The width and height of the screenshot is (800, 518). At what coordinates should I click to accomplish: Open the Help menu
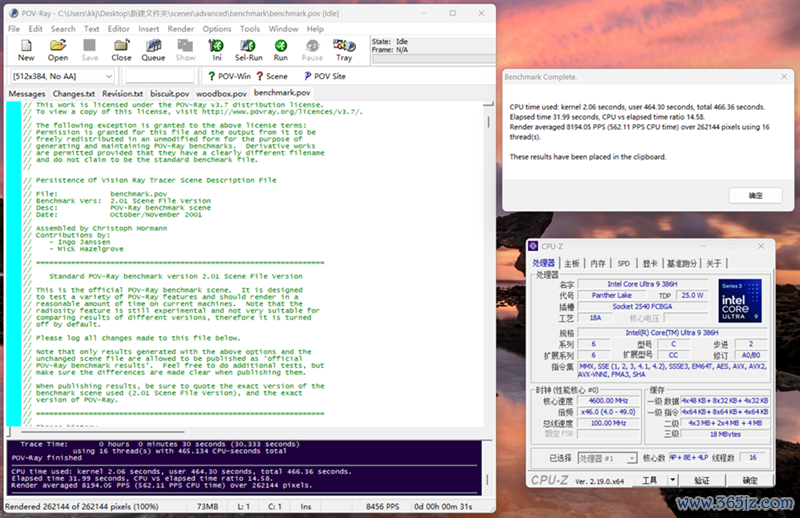point(315,29)
